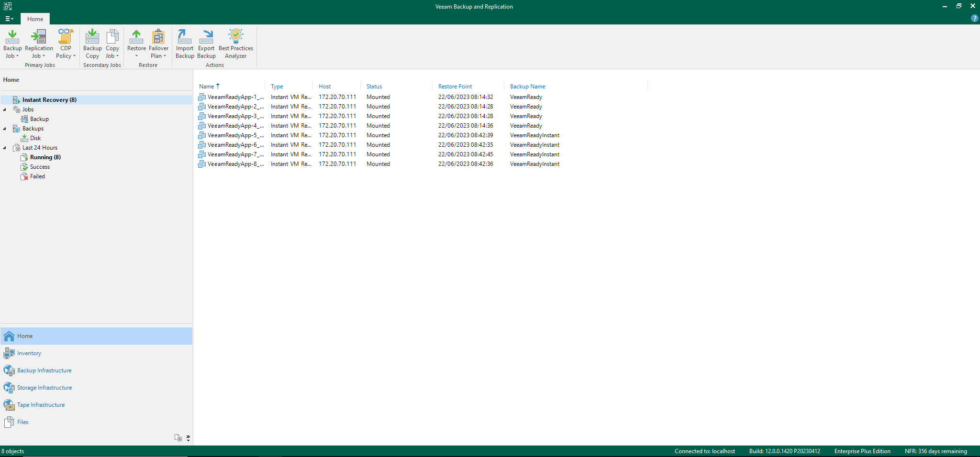980x457 pixels.
Task: Collapse the Backups tree node
Action: pyautogui.click(x=5, y=129)
